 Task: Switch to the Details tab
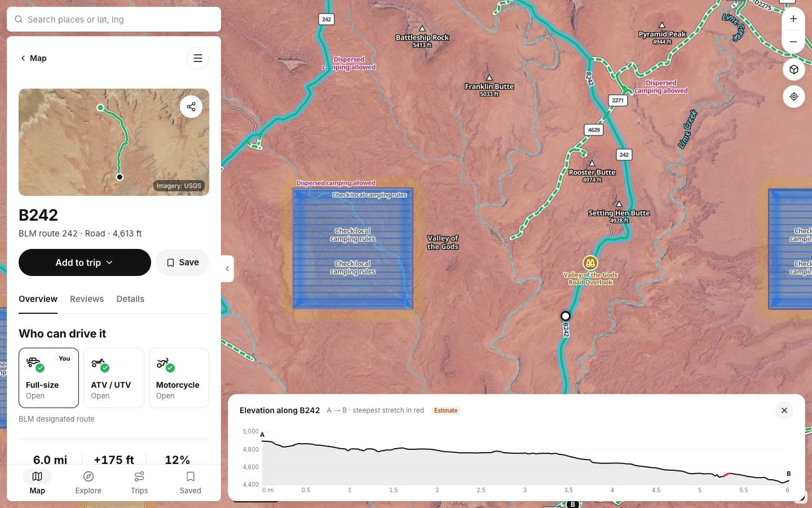[x=130, y=299]
